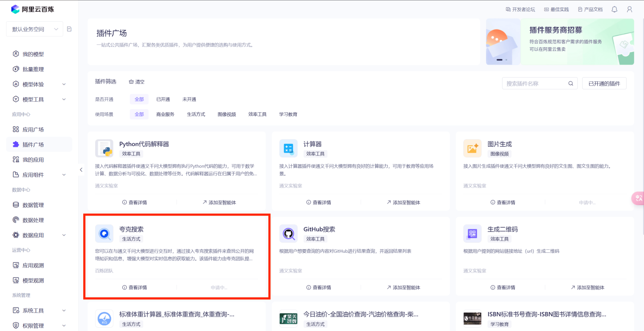Open 数据管理 in sidebar
The width and height of the screenshot is (644, 331).
tap(39, 205)
